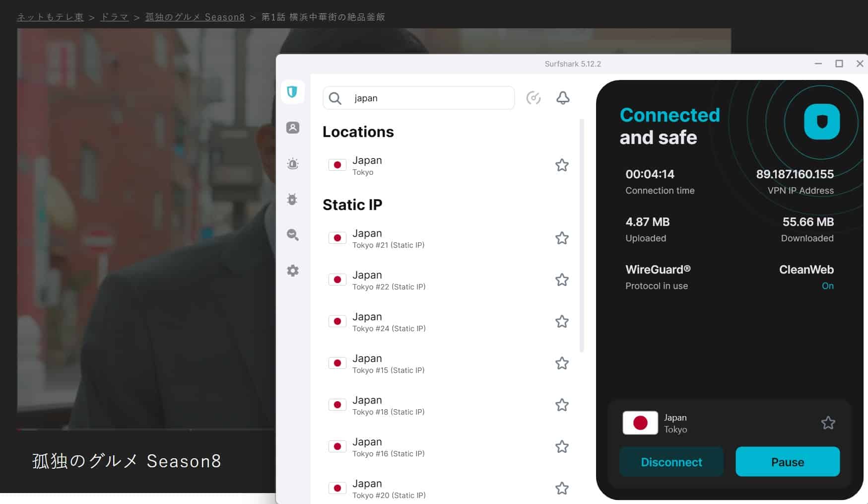Minimize the Surfshark window
Viewport: 868px width, 504px height.
(818, 64)
